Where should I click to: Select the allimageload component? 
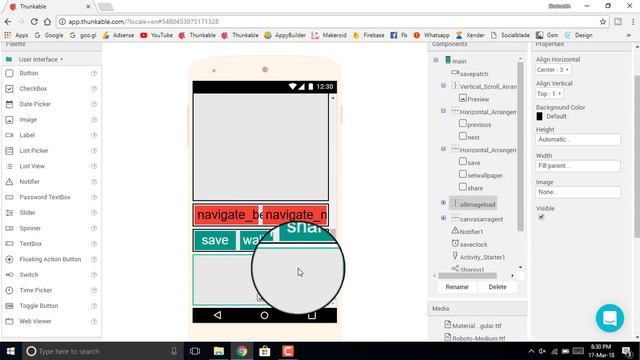(x=473, y=204)
